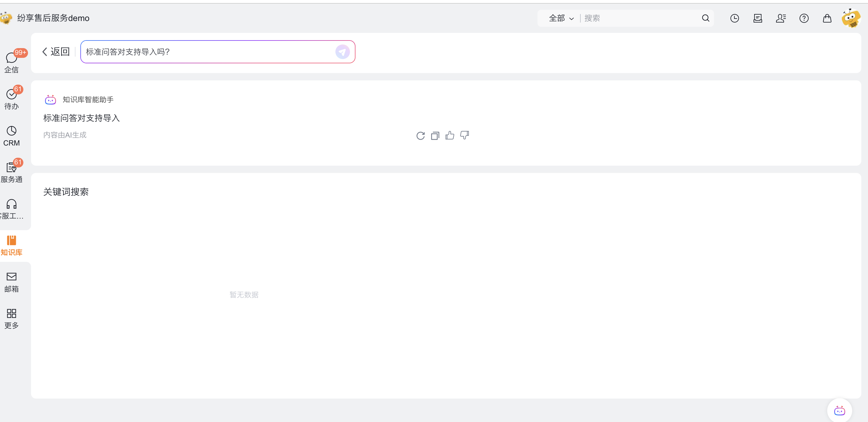Viewport: 868px width, 422px height.
Task: Focus the global 搜索 input field
Action: (x=640, y=18)
